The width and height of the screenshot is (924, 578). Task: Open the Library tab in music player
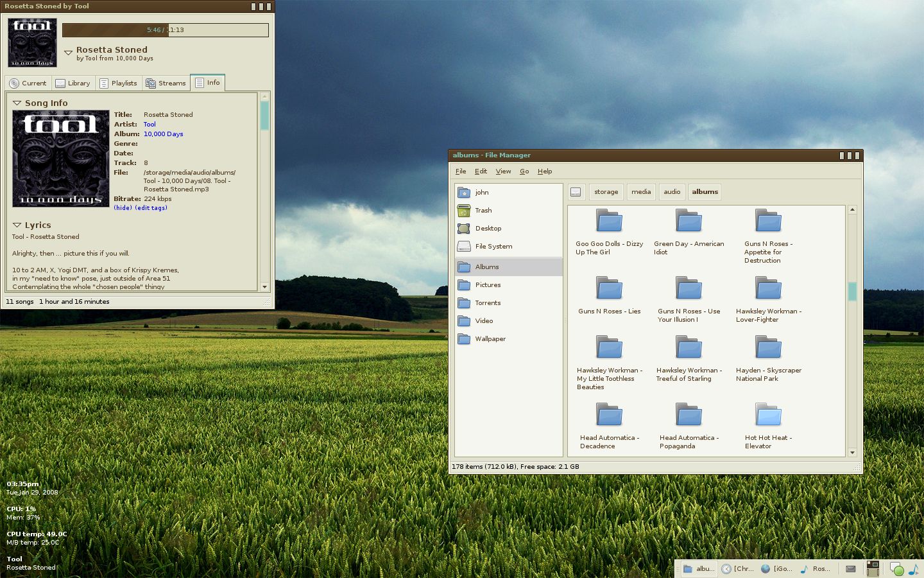tap(73, 83)
